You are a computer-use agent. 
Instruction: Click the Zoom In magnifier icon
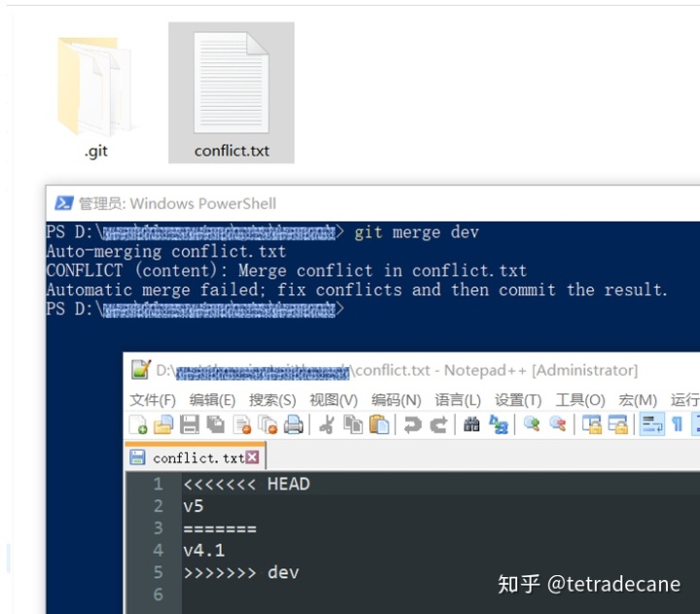pos(531,424)
